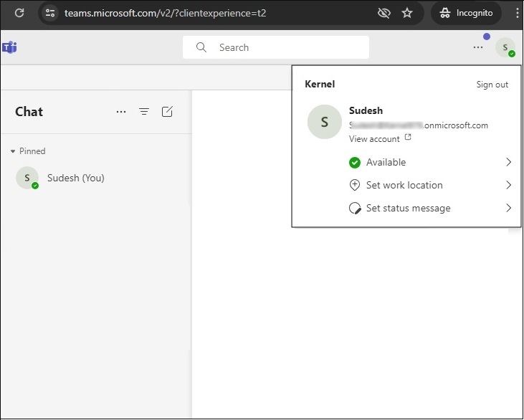Click the browser URL teams.microsoft.com address

[165, 13]
